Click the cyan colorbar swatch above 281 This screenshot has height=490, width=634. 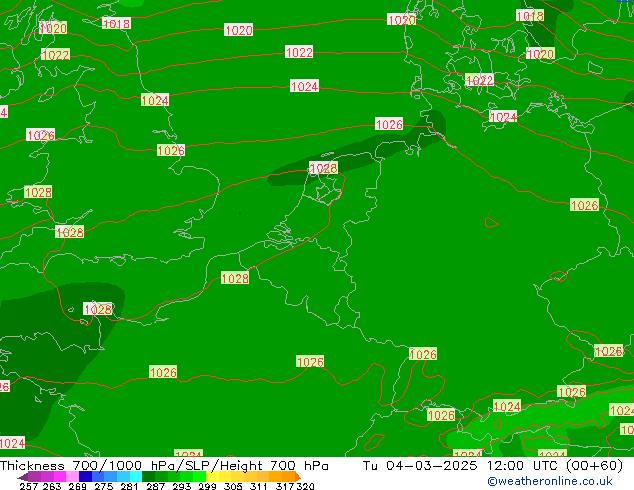pos(136,476)
